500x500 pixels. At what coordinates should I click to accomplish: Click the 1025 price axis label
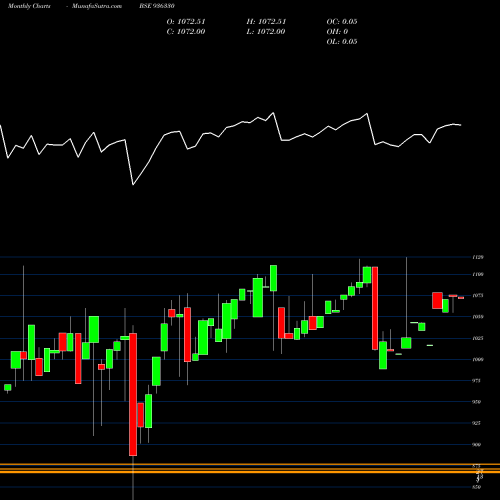tap(478, 338)
